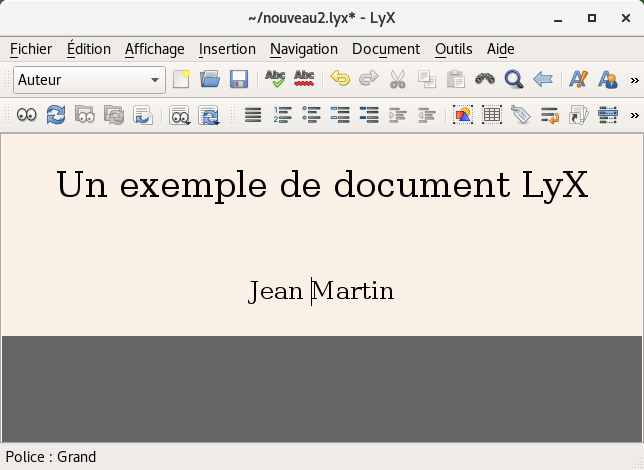Place cursor in author 'Jean Martin'

point(321,291)
